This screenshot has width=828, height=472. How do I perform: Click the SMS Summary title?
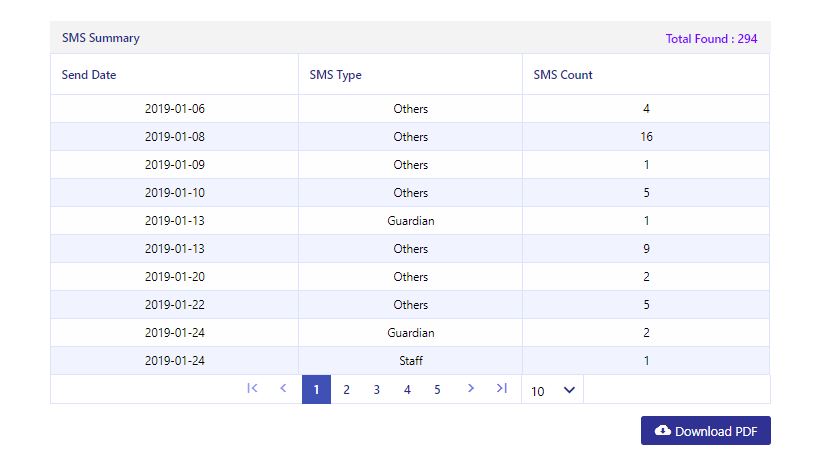[x=101, y=38]
